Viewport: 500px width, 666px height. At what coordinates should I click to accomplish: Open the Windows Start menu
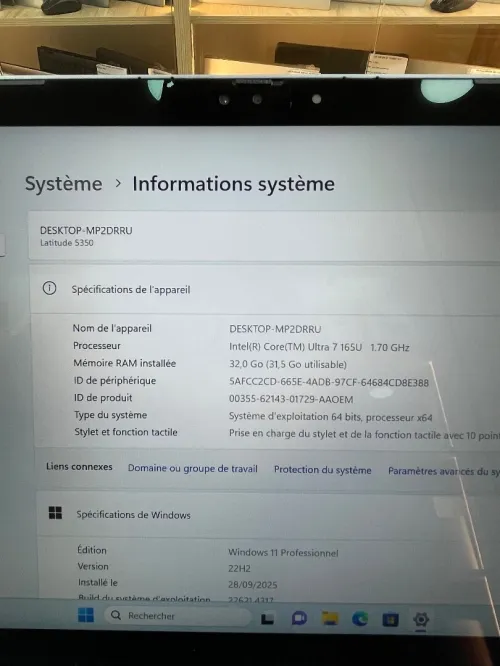coord(86,615)
